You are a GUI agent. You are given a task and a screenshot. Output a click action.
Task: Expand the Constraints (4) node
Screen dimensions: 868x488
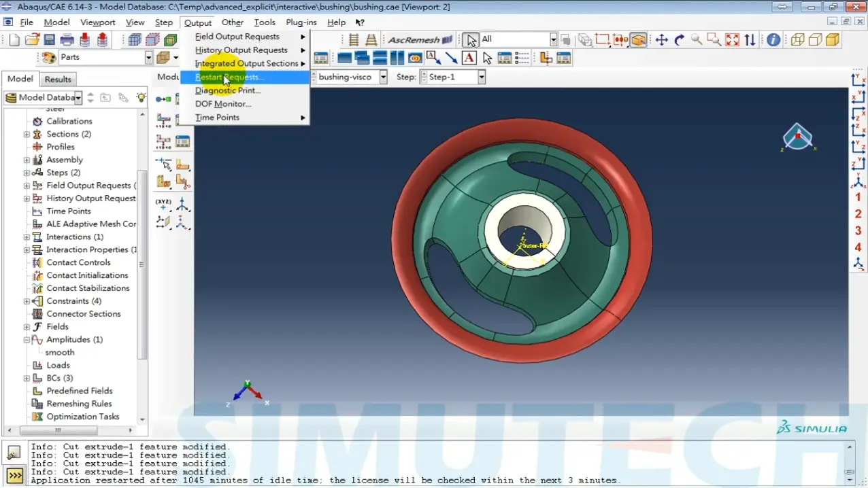[27, 301]
